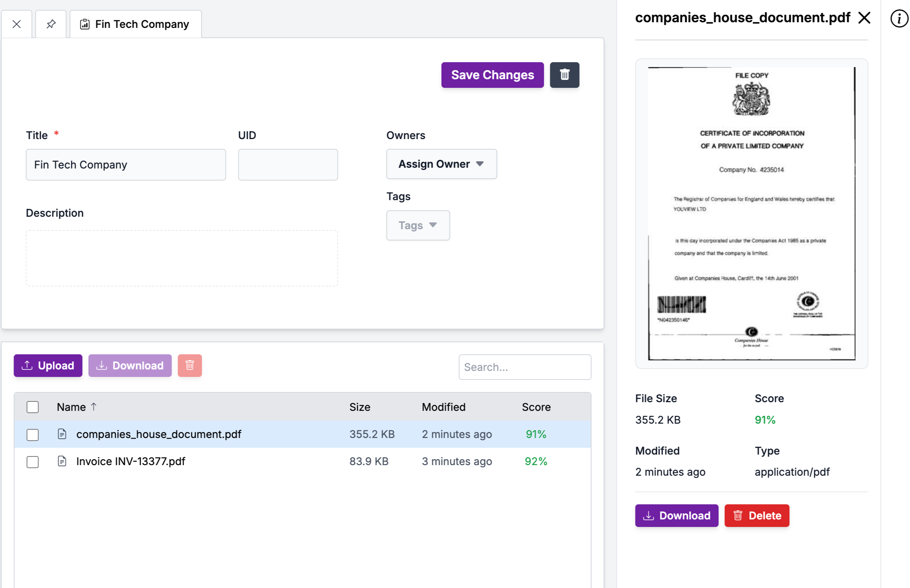910x588 pixels.
Task: Check the select-all checkbox in the table header
Action: [x=32, y=407]
